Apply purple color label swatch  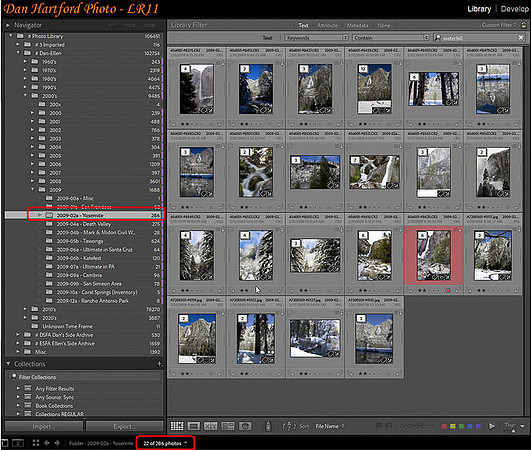tap(478, 426)
